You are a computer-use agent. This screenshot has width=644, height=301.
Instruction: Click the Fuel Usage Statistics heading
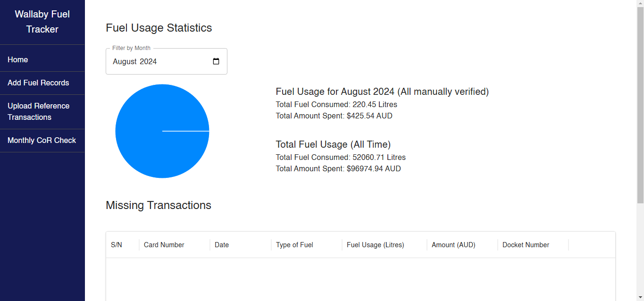159,28
